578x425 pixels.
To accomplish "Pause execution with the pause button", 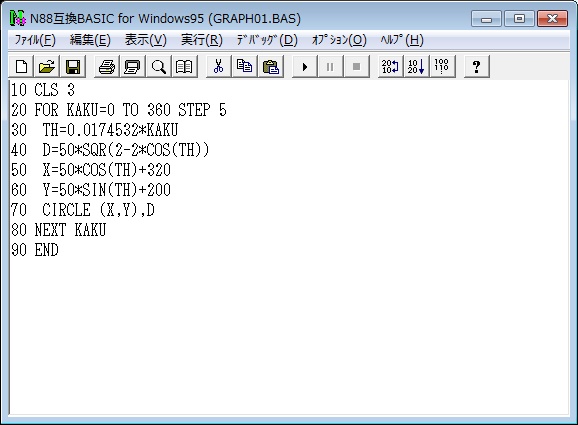I will (x=330, y=67).
